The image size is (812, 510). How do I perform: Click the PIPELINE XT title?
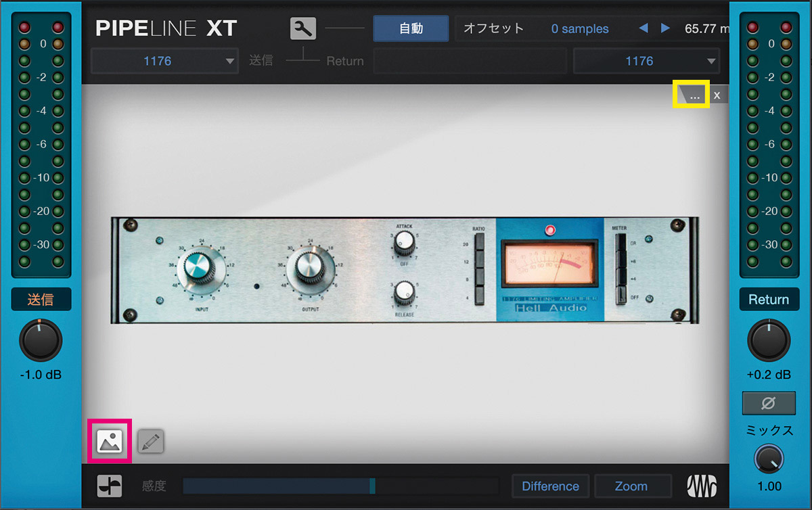coord(166,28)
